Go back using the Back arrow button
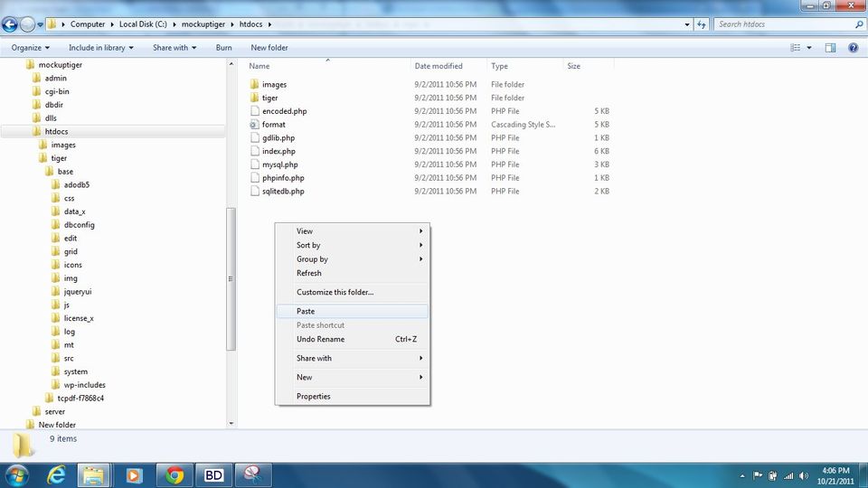This screenshot has height=488, width=868. (x=9, y=24)
